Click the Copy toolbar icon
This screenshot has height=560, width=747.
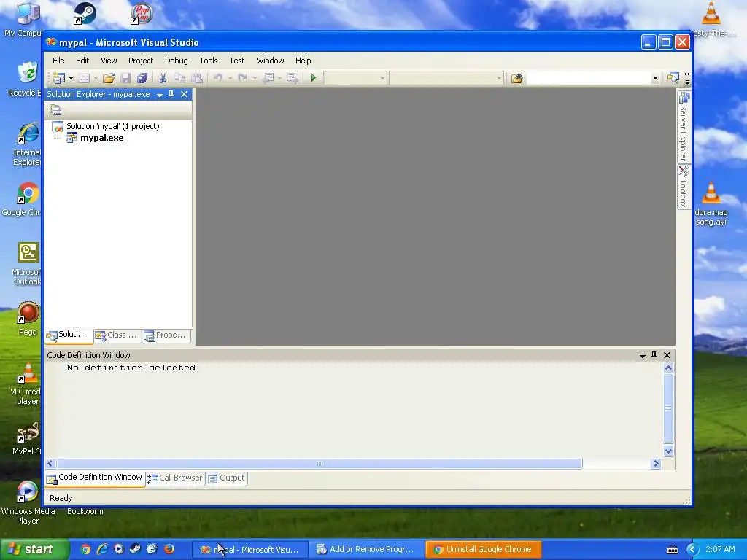point(179,78)
